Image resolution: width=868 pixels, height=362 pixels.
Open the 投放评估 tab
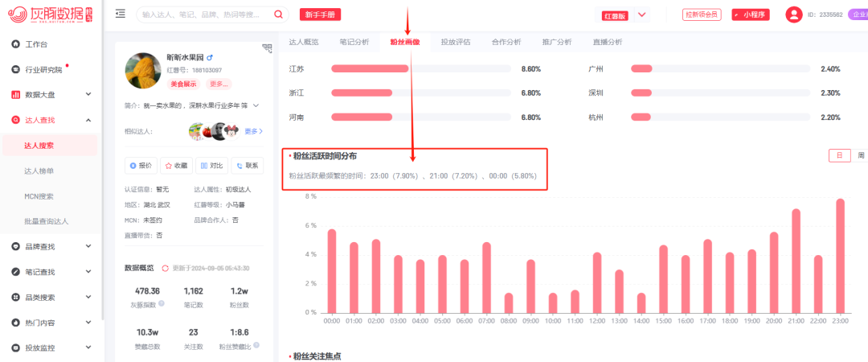coord(456,42)
